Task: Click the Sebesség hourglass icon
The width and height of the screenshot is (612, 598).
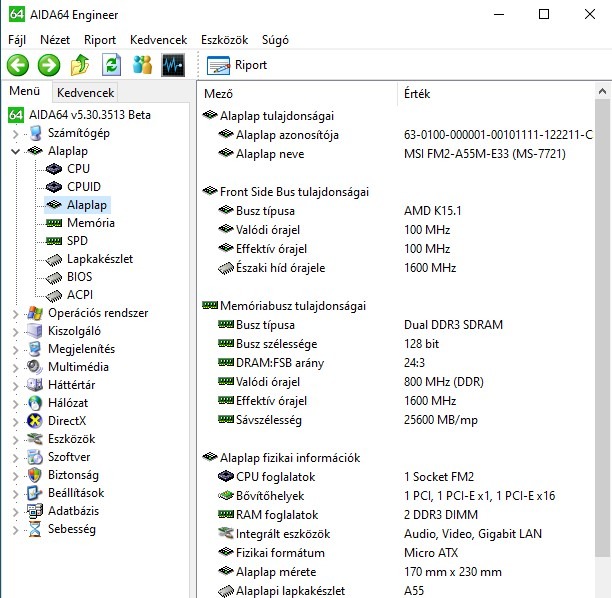Action: (x=35, y=529)
